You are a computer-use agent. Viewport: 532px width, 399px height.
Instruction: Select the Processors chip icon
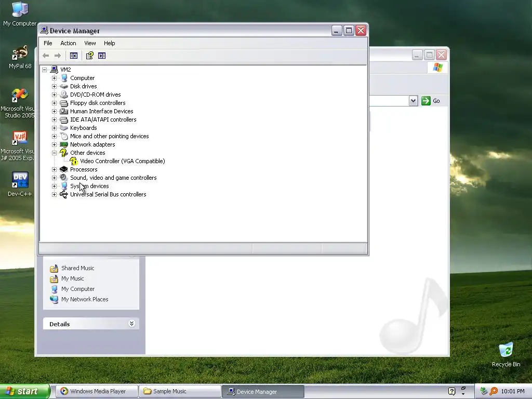pyautogui.click(x=64, y=169)
